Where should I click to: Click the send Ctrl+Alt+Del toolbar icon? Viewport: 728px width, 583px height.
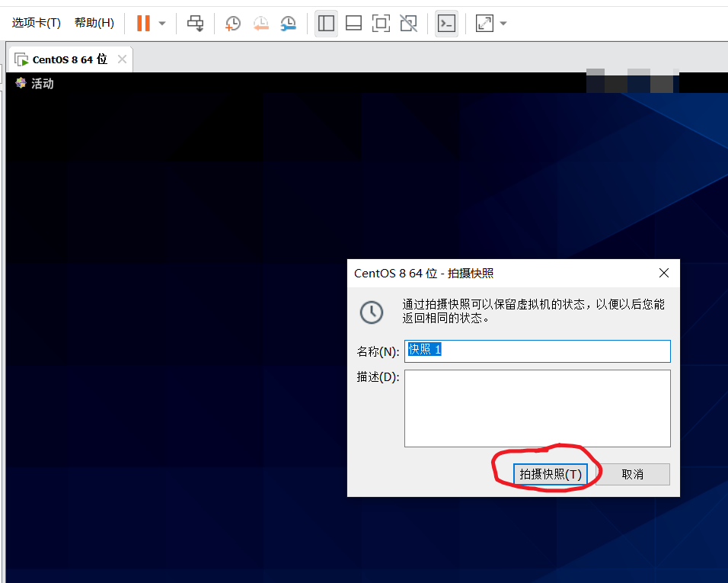point(196,23)
